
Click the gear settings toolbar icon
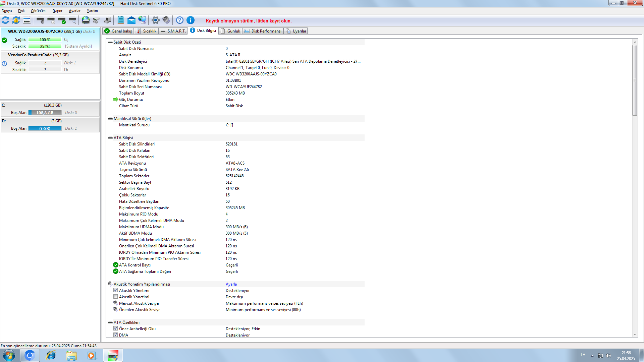coord(155,20)
